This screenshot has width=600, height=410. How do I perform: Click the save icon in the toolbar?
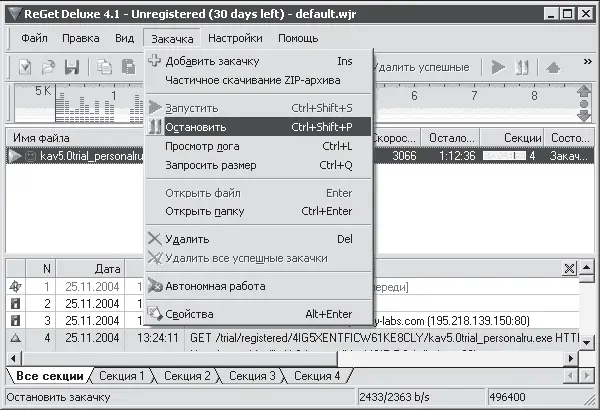coord(72,67)
